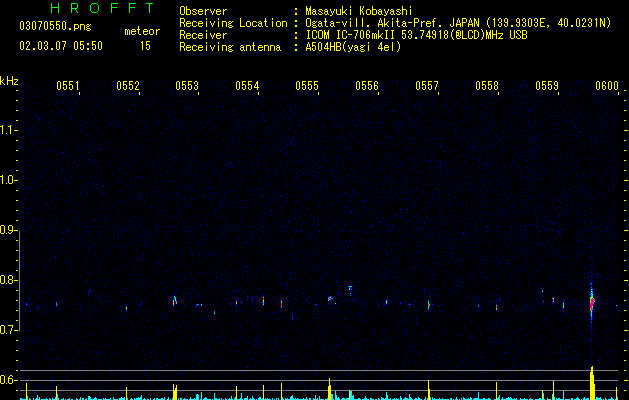Screen dimensions: 629x400
Task: Click the date stamp 02.03.07 05:50
Action: pyautogui.click(x=61, y=46)
